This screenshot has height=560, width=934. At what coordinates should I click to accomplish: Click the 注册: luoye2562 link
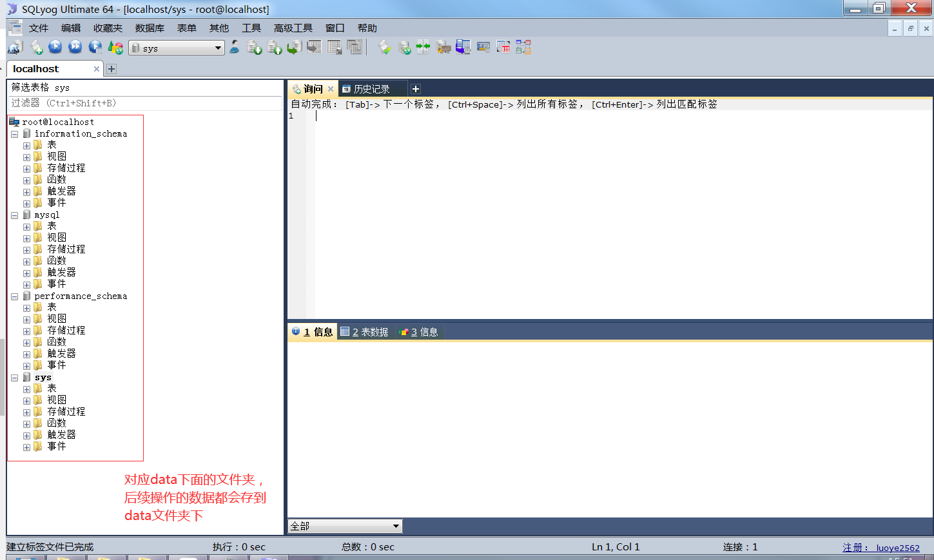point(881,548)
